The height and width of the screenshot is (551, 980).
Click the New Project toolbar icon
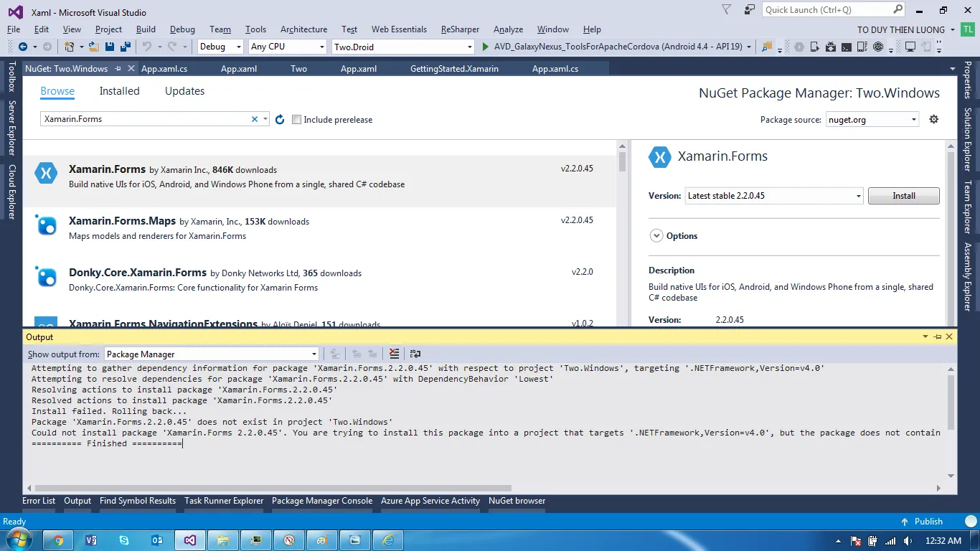pos(70,47)
